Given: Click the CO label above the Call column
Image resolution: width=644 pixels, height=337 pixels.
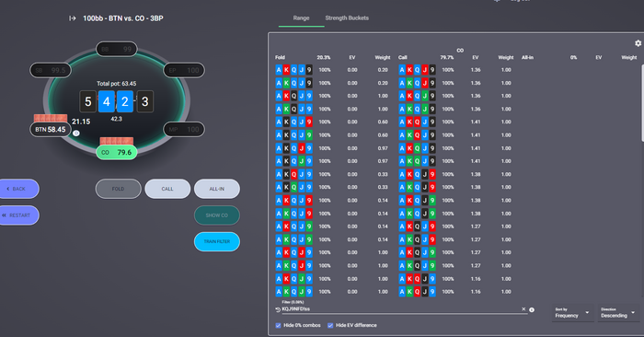Looking at the screenshot, I should (x=460, y=51).
